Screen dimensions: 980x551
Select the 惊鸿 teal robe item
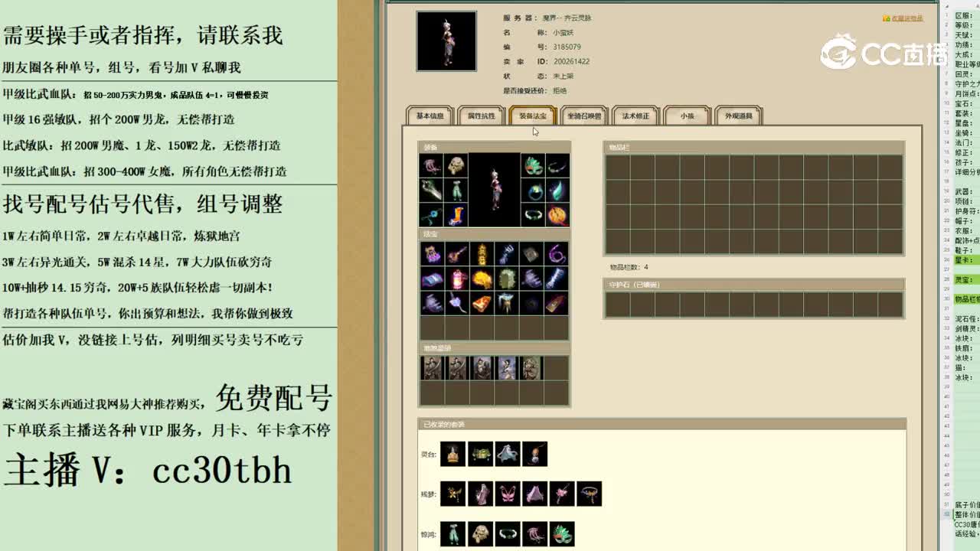tap(452, 533)
